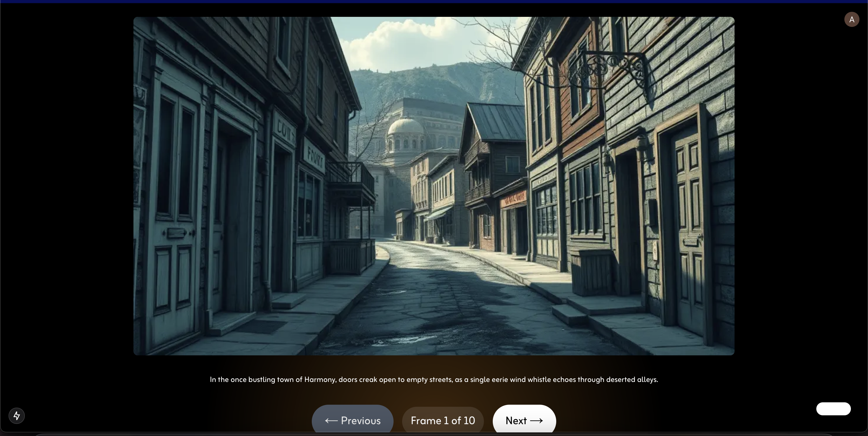Image resolution: width=868 pixels, height=436 pixels.
Task: Click the Frame 1 of 10 indicator
Action: [x=443, y=420]
